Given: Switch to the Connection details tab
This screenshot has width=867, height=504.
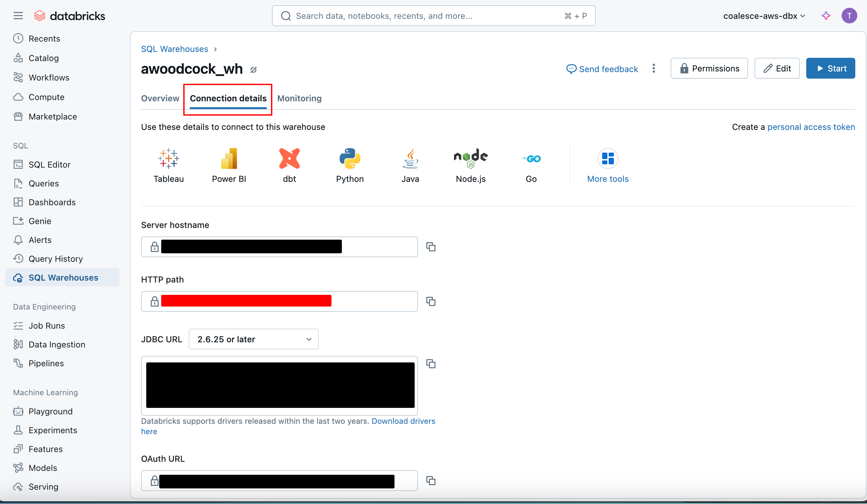Looking at the screenshot, I should point(228,98).
